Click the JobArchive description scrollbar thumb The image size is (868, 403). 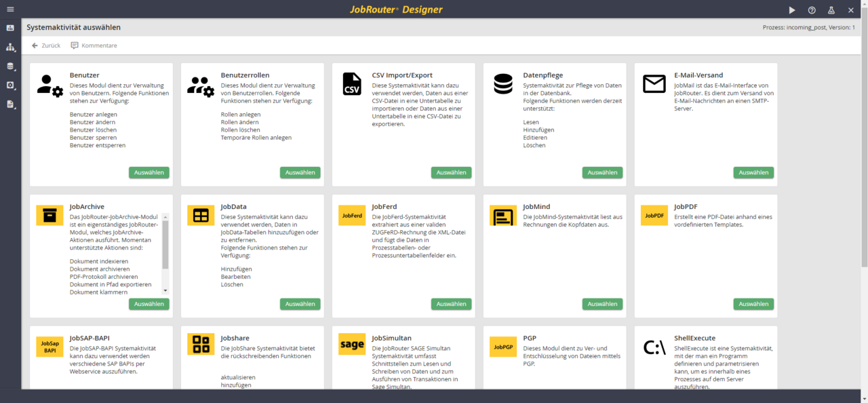165,244
